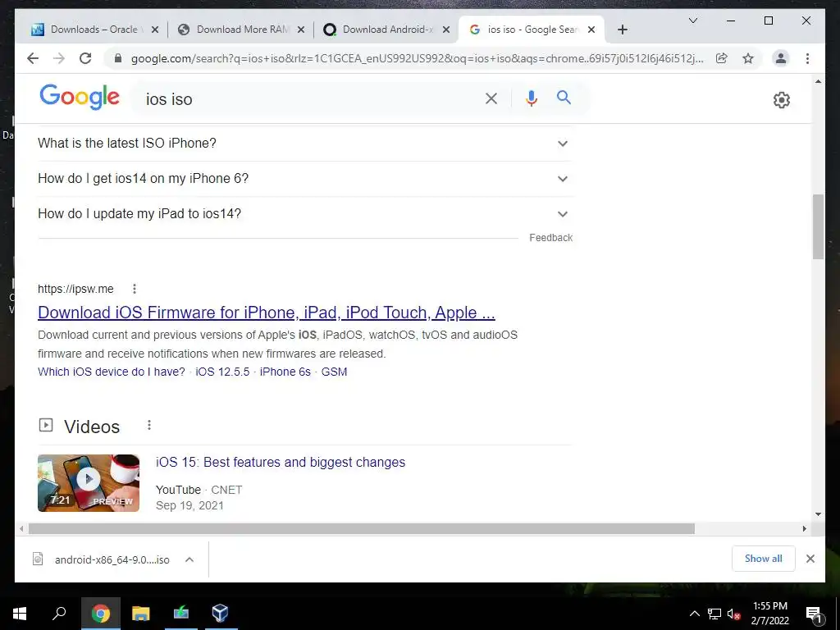View site info via lock icon

coord(118,58)
